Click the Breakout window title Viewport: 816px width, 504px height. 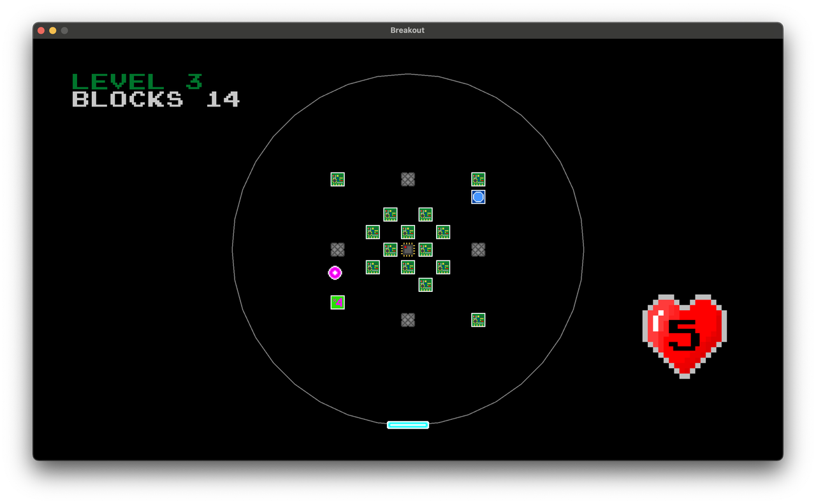(407, 31)
